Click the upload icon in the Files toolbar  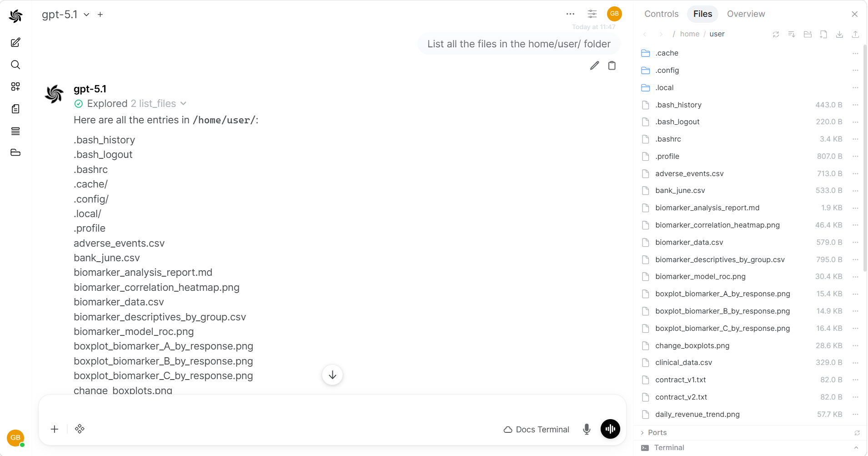click(x=855, y=34)
